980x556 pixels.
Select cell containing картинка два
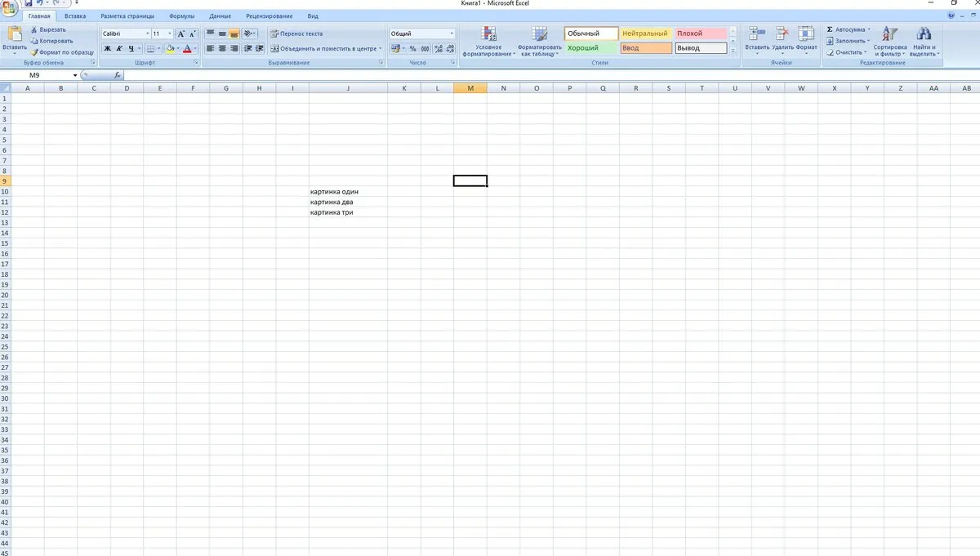coord(348,202)
